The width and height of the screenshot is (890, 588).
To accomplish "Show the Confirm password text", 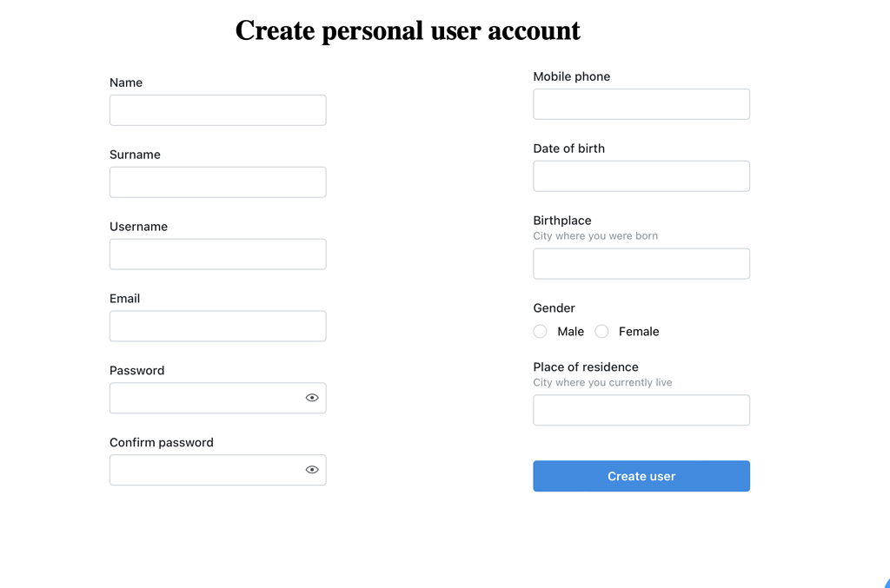I will pos(312,469).
